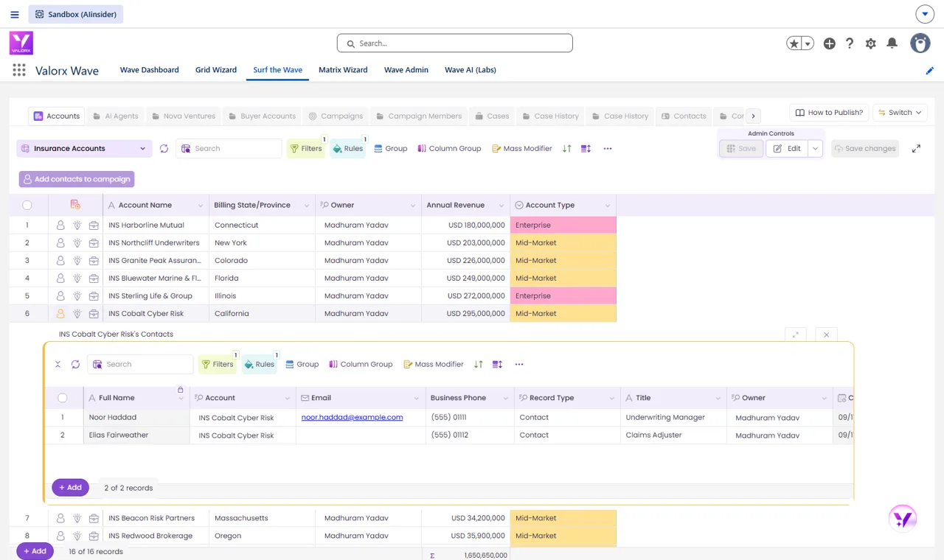Click Add button in the contacts subgrid
Screen dimensions: 944x560
71,488
